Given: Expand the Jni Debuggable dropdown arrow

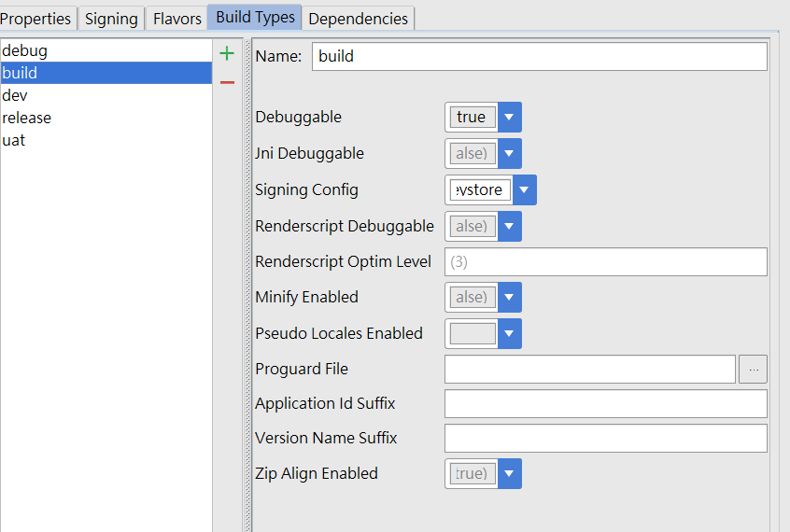Looking at the screenshot, I should coord(509,153).
